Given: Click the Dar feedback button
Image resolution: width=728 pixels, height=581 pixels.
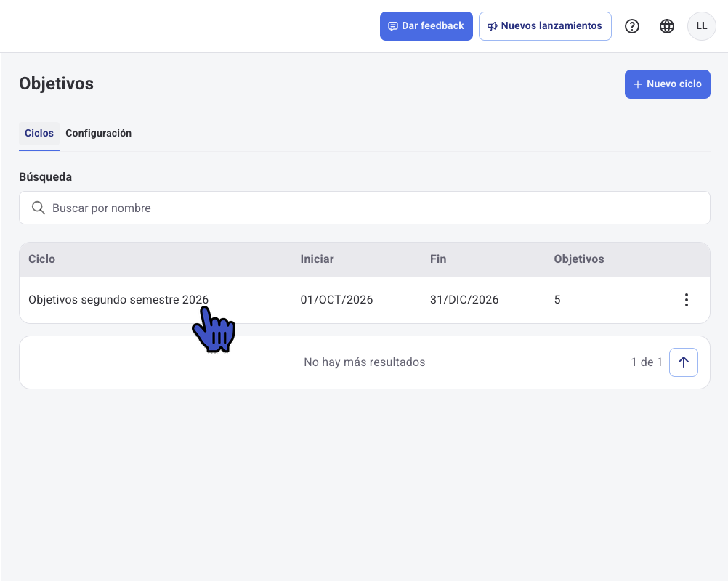Looking at the screenshot, I should pos(426,26).
